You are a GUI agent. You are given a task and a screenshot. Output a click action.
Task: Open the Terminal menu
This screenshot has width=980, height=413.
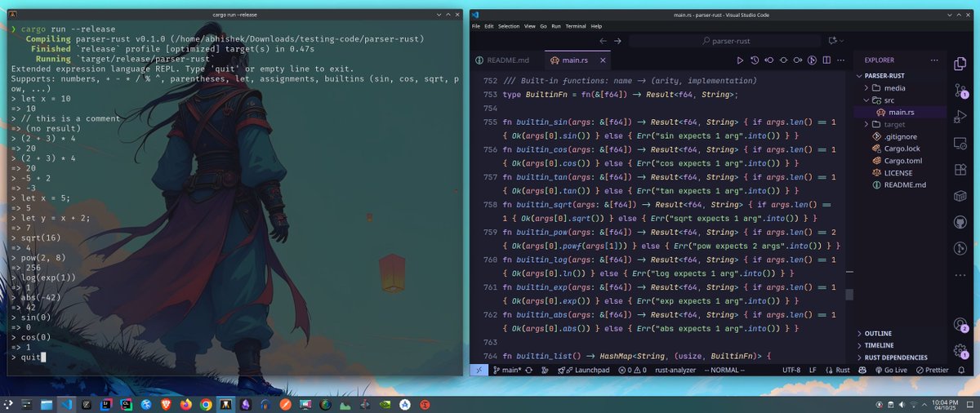577,26
